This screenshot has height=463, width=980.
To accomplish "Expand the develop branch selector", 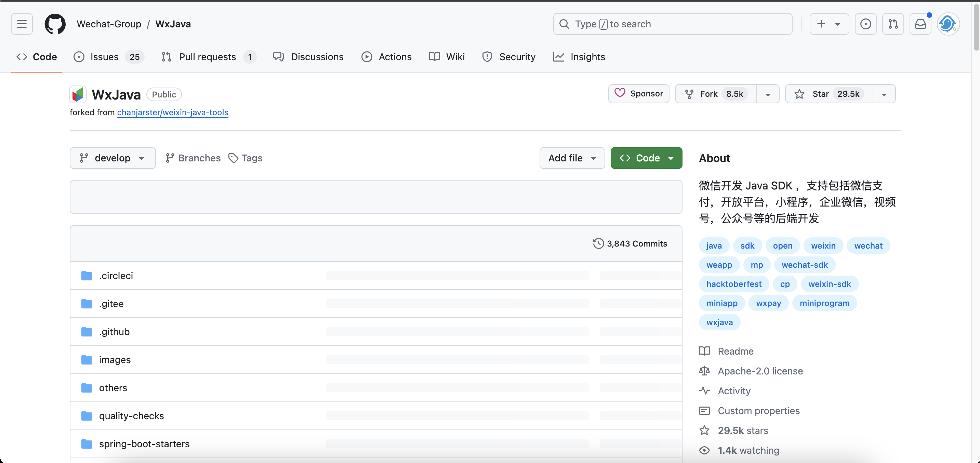I will point(112,158).
